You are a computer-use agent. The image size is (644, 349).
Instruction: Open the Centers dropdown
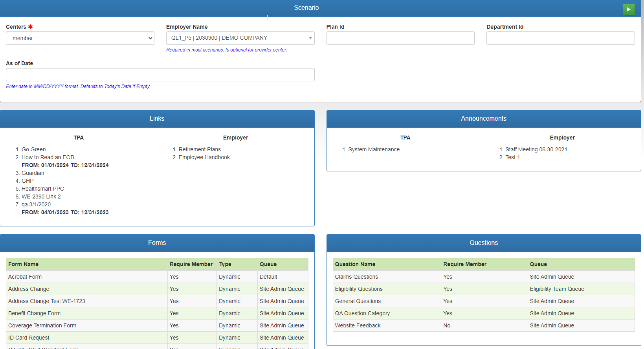tap(80, 38)
